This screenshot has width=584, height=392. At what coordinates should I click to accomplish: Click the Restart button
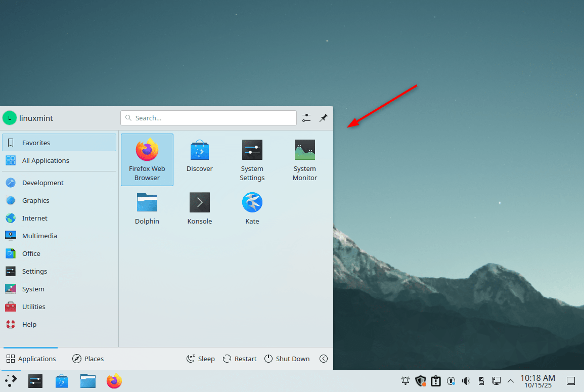(240, 359)
